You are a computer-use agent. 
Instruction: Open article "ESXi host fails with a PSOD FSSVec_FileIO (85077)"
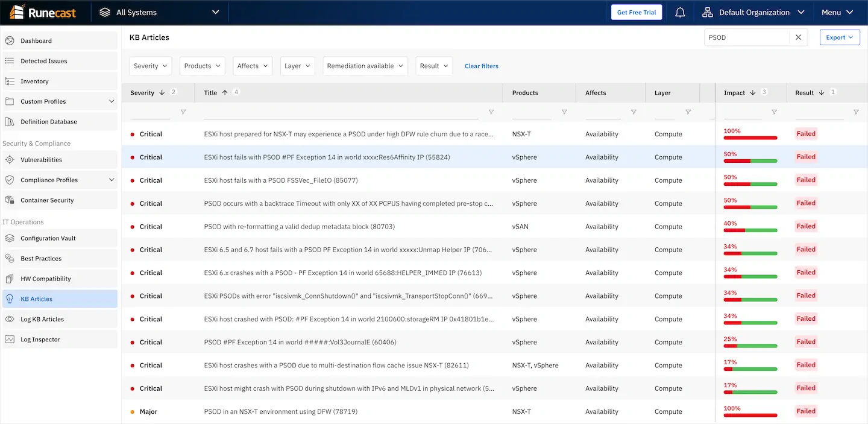[281, 180]
